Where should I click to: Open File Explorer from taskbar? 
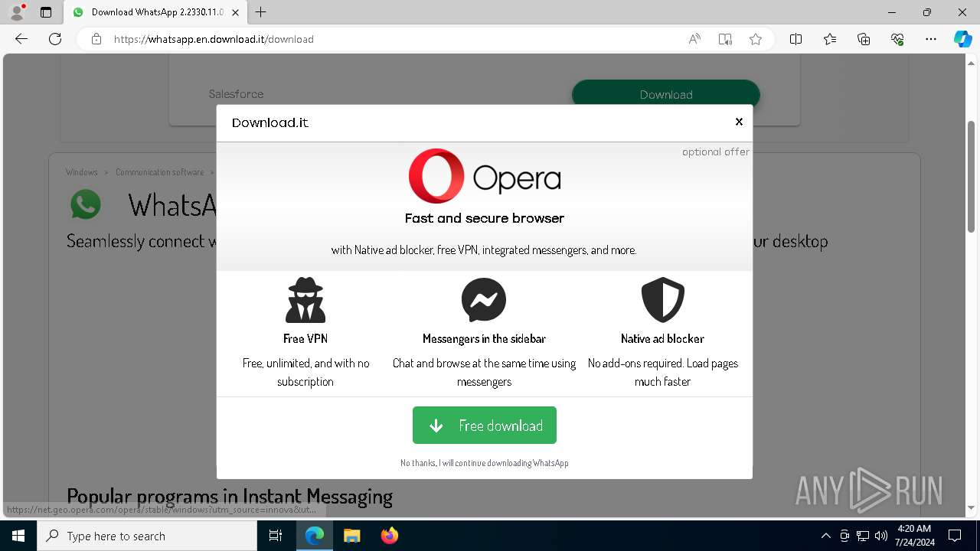[x=351, y=536]
